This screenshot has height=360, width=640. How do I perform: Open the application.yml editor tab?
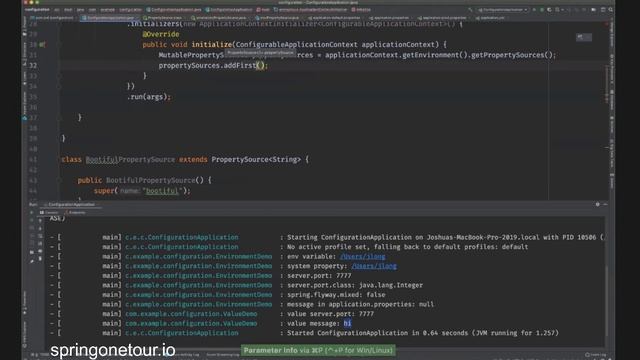point(490,18)
